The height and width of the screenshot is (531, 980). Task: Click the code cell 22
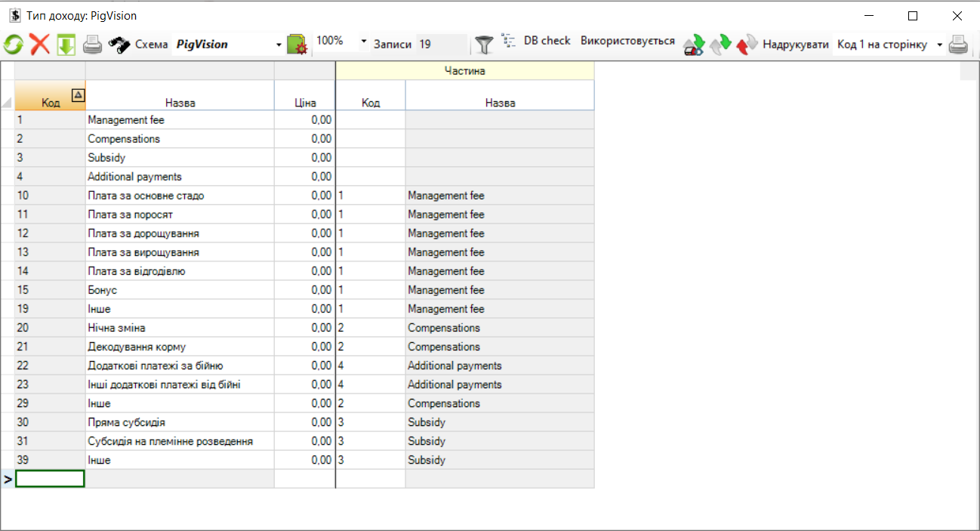50,366
